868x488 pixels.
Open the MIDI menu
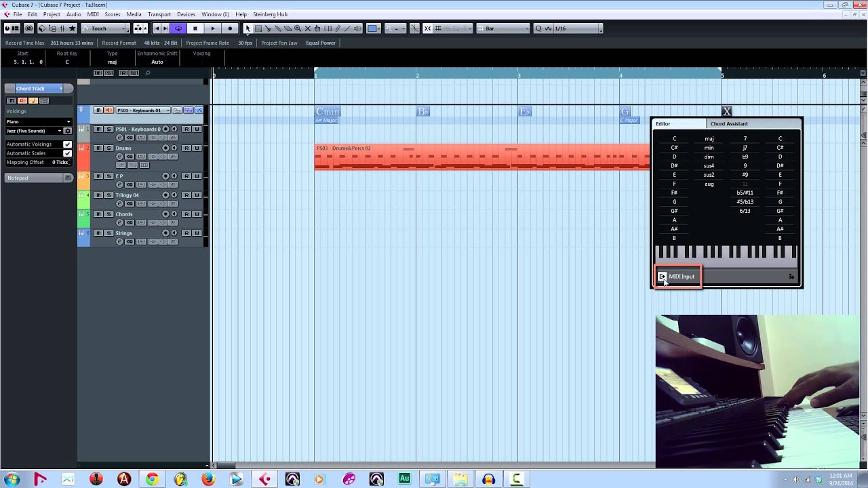(x=93, y=14)
